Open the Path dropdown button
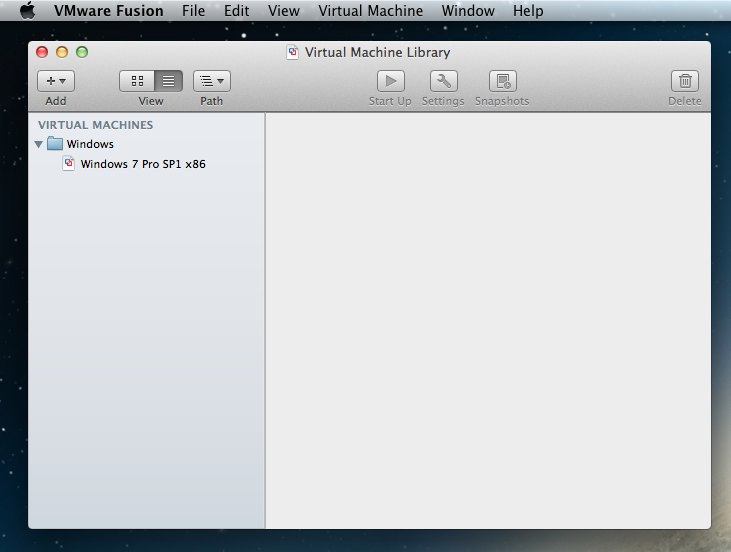Image resolution: width=731 pixels, height=552 pixels. click(x=211, y=81)
